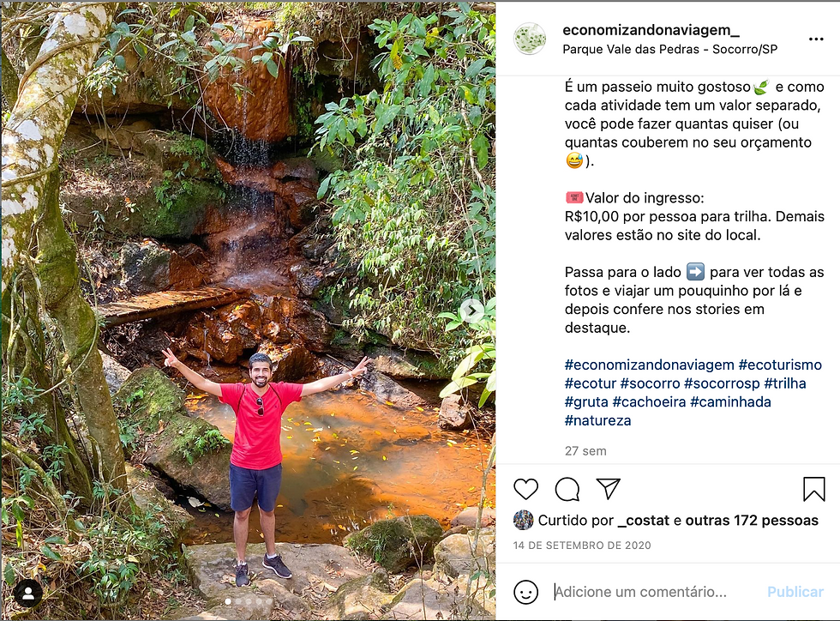The height and width of the screenshot is (621, 840).
Task: Click the small liker avatar beside Curtido
Action: point(523,520)
